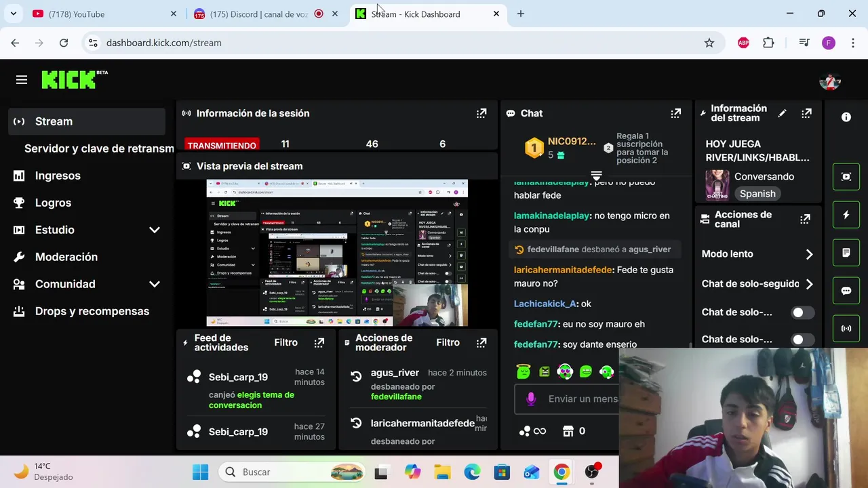Click the Spanish language tag
The image size is (868, 488).
[757, 194]
